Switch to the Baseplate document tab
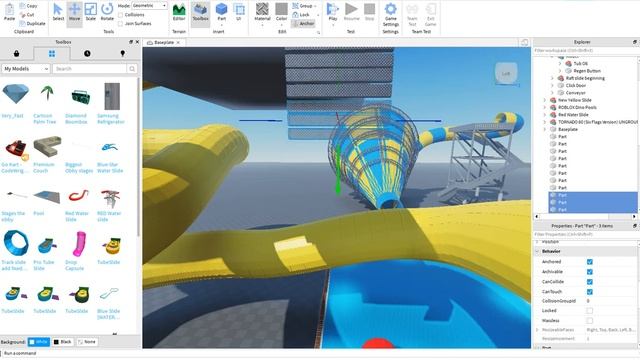640x360 pixels. (164, 42)
